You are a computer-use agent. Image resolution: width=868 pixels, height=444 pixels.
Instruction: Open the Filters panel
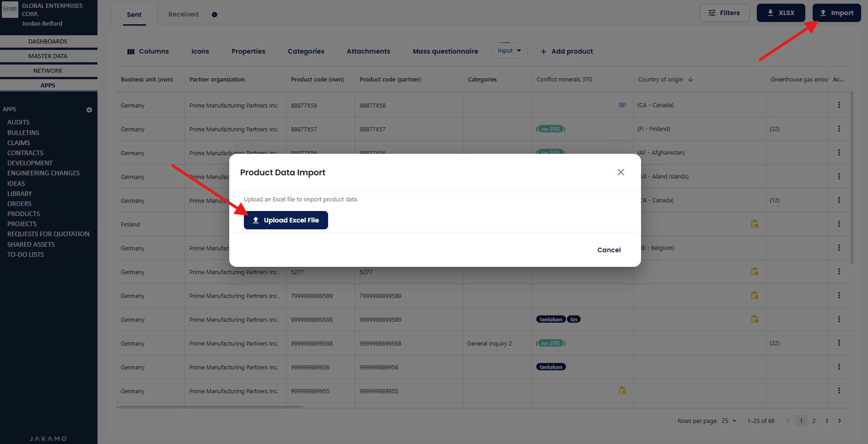(x=724, y=13)
